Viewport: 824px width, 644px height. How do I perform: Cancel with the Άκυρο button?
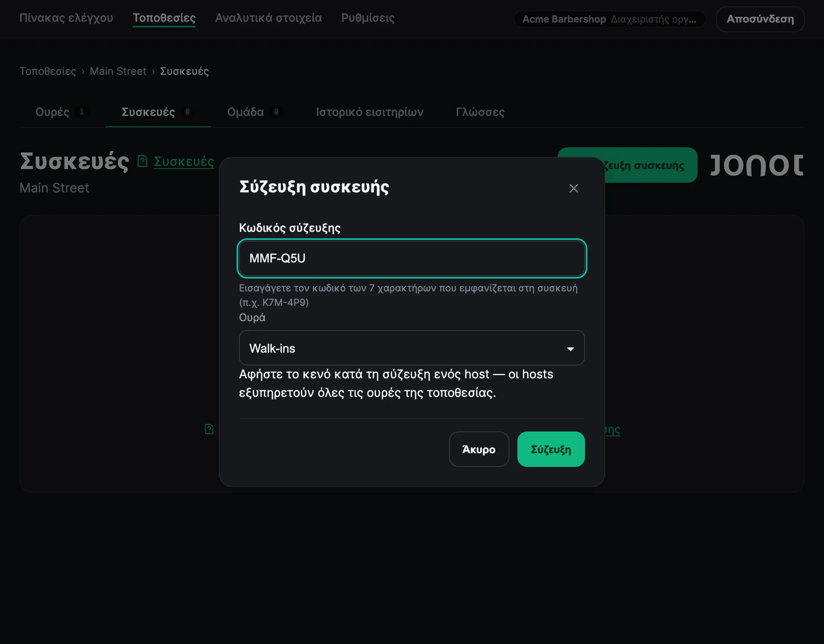click(479, 449)
